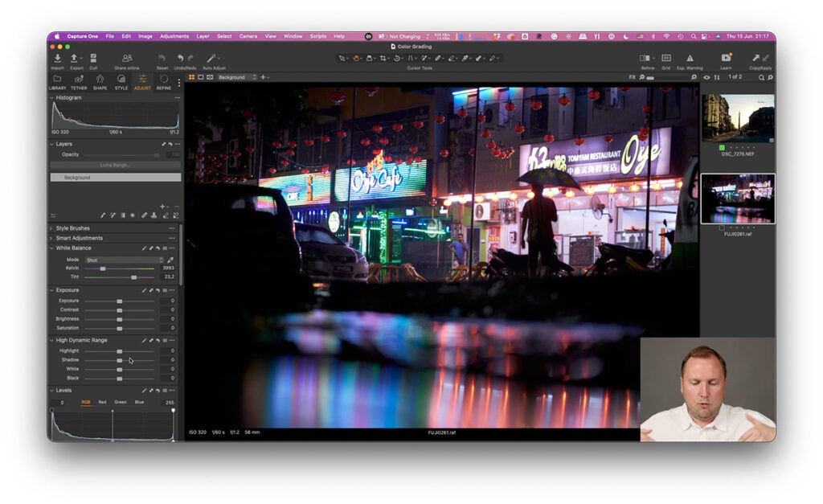This screenshot has height=504, width=823.
Task: Click Fit zoom label in viewer bar
Action: tap(632, 77)
